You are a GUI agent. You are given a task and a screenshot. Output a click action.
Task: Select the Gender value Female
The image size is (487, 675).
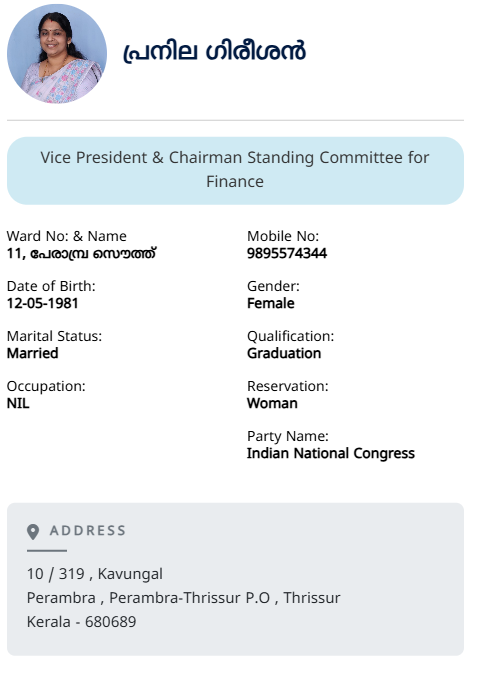click(x=271, y=303)
